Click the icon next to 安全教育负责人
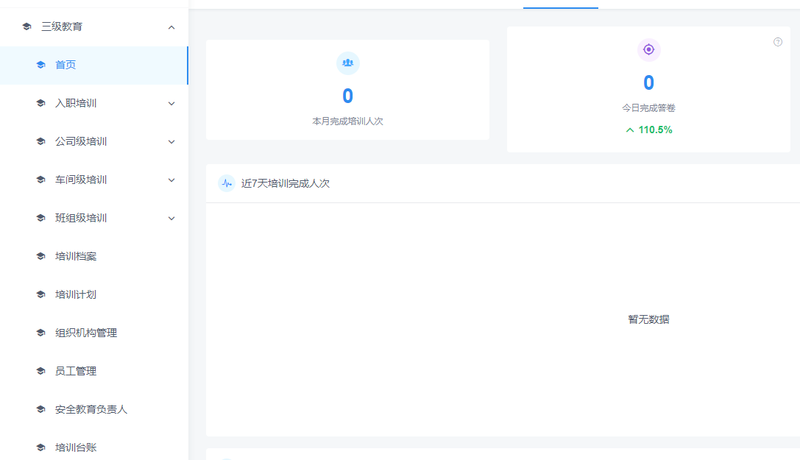Screen dimensions: 800x460 click(41, 409)
